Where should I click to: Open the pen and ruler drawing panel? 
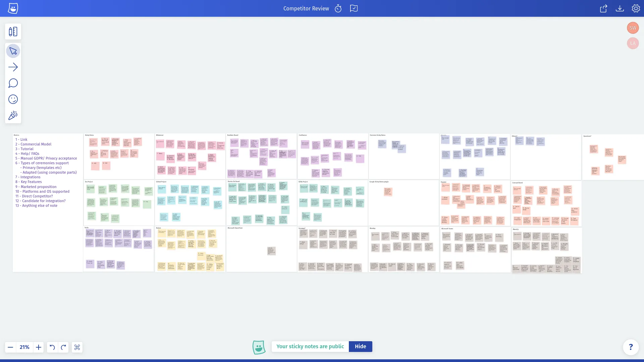(13, 32)
